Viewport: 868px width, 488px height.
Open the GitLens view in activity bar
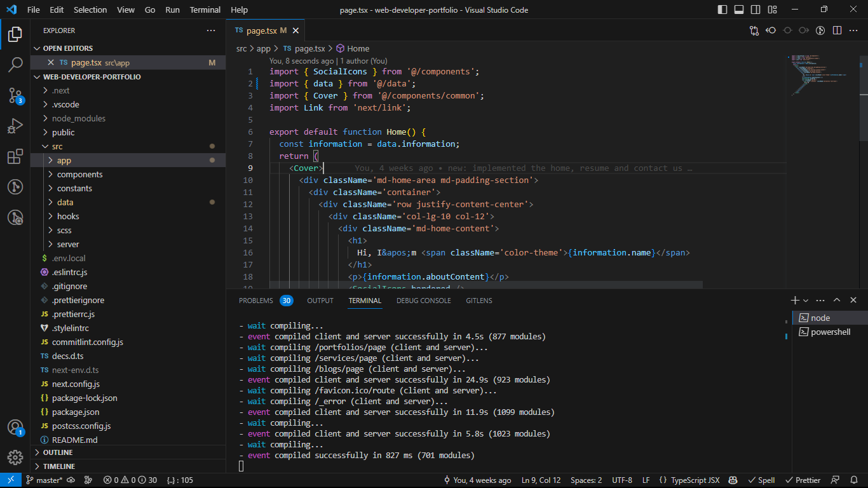pos(15,187)
